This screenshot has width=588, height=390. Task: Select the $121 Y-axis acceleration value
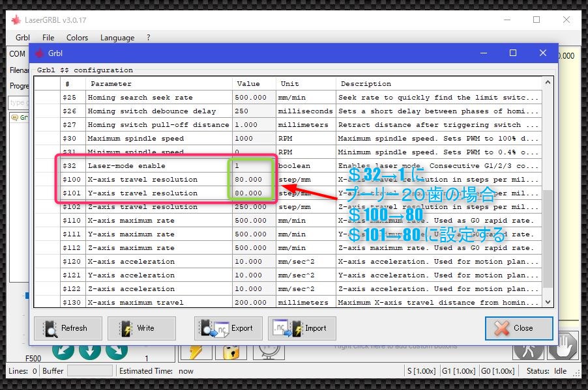click(254, 275)
